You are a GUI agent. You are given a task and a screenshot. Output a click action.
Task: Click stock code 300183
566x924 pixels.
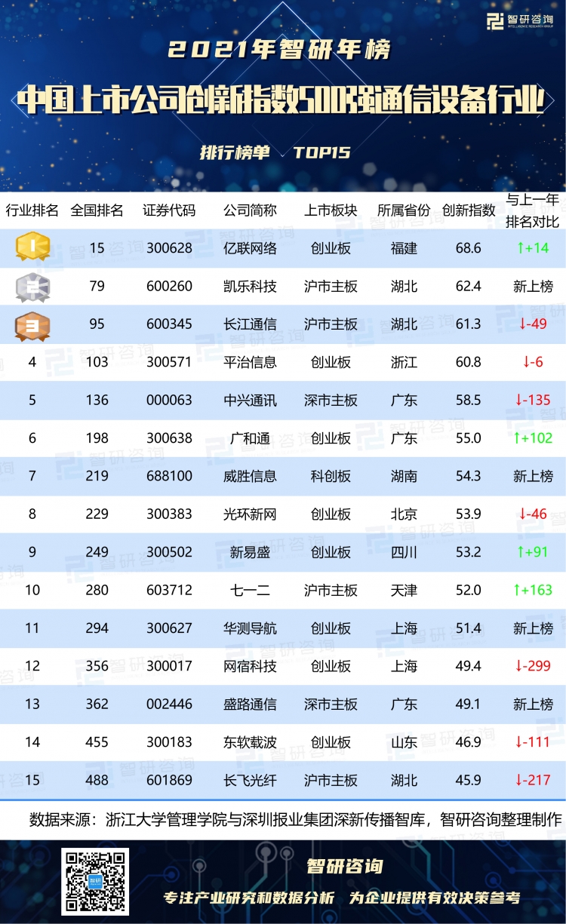(169, 742)
